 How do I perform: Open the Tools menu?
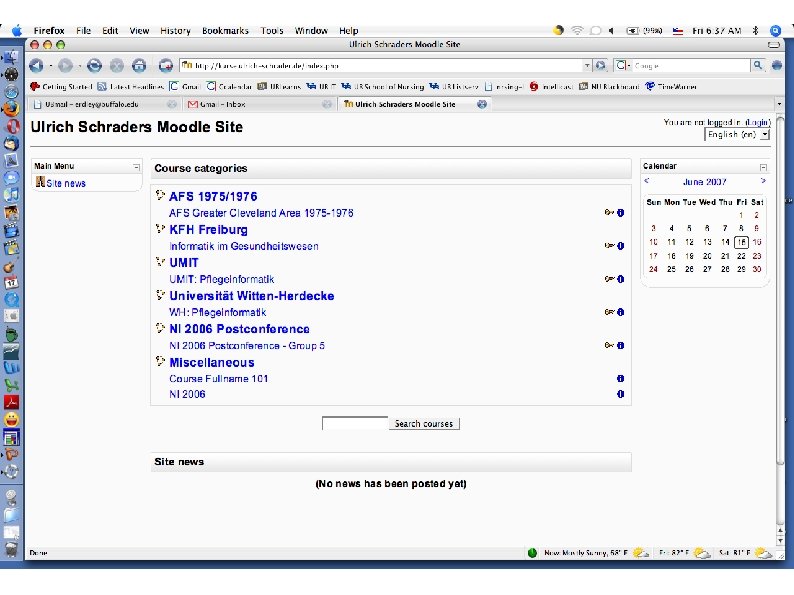coord(272,31)
